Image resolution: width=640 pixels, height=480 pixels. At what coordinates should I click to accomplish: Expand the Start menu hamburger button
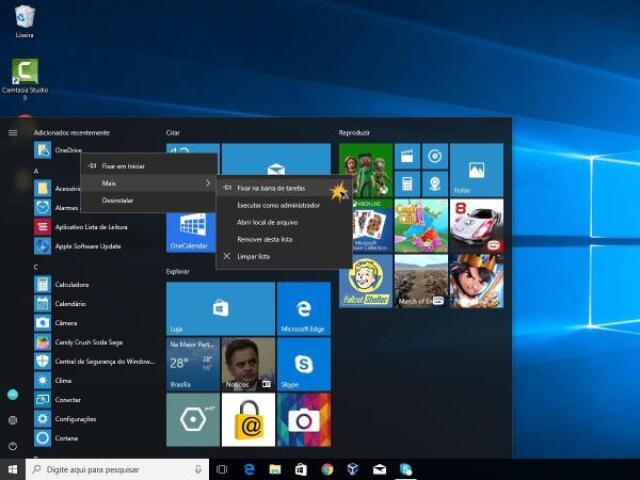pos(13,133)
